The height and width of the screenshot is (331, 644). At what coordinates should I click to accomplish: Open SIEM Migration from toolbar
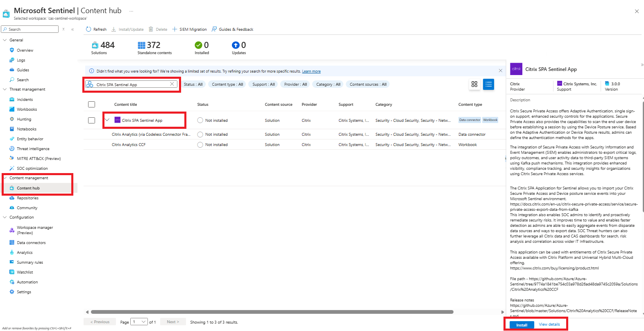pos(189,30)
